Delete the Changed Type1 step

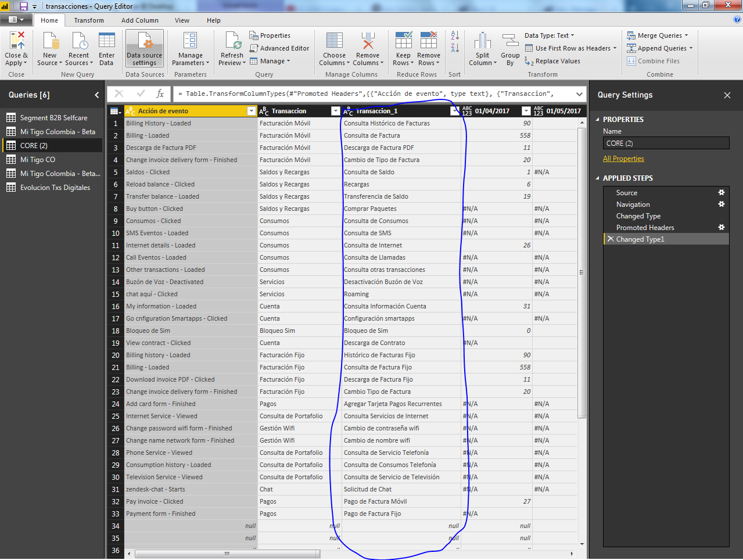pos(611,239)
